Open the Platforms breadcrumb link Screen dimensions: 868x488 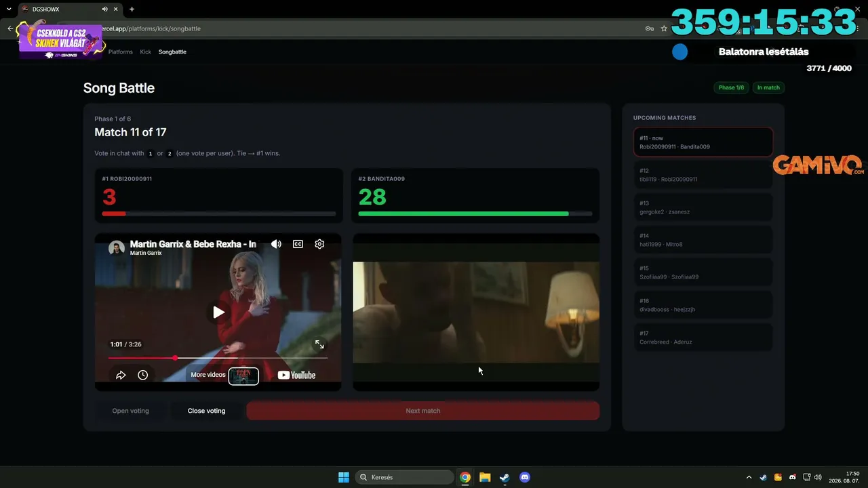[121, 52]
